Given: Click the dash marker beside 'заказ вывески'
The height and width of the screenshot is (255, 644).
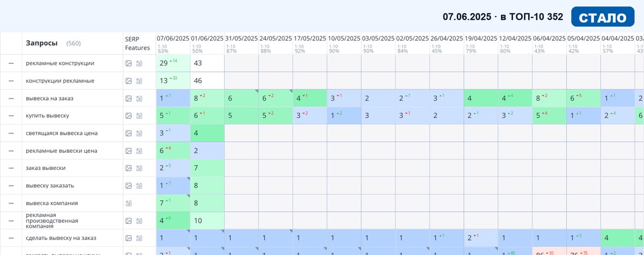Looking at the screenshot, I should tap(11, 168).
